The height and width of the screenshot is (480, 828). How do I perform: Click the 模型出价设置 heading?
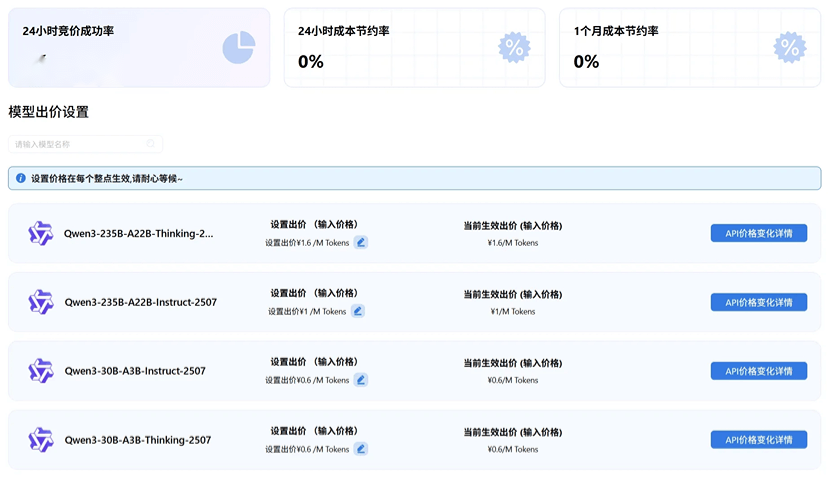pos(49,112)
